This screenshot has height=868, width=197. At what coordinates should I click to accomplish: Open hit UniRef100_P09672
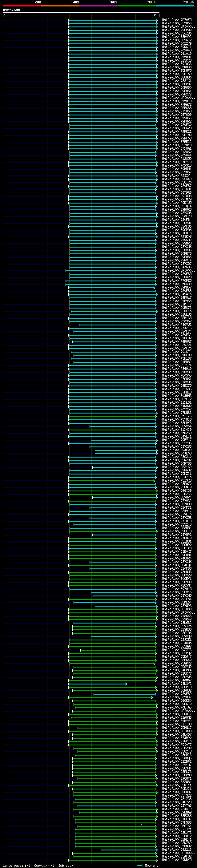pos(177,40)
